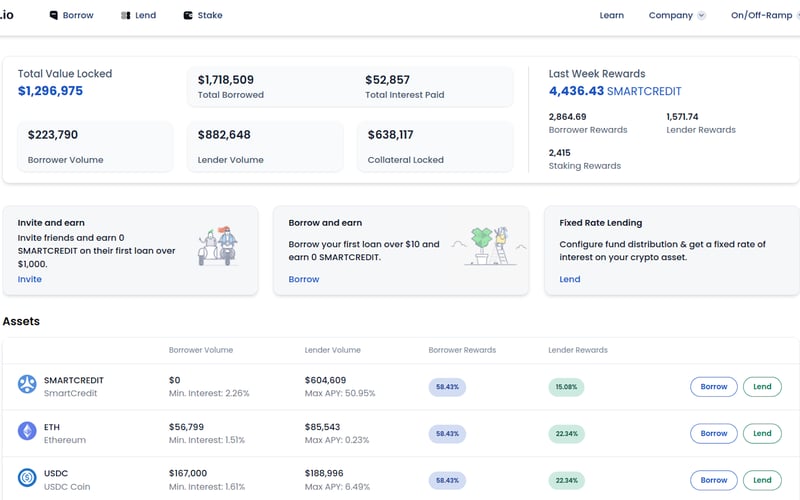
Task: Open the Stake navigation item
Action: (203, 15)
